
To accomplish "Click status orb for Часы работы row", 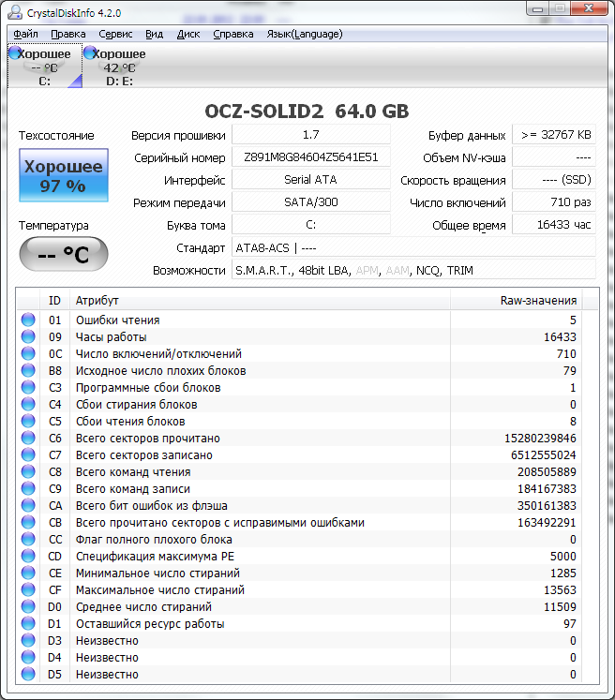I will [x=28, y=336].
